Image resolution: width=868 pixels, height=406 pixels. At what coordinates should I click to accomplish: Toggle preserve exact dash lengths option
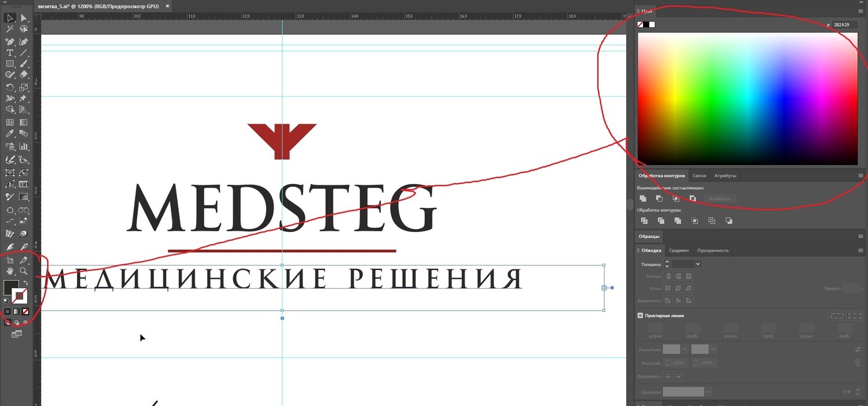point(837,316)
